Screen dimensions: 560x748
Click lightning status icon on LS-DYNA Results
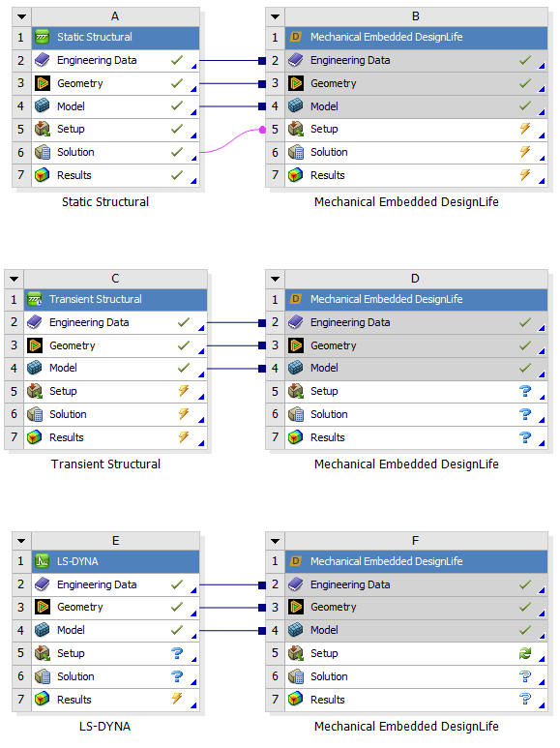177,699
